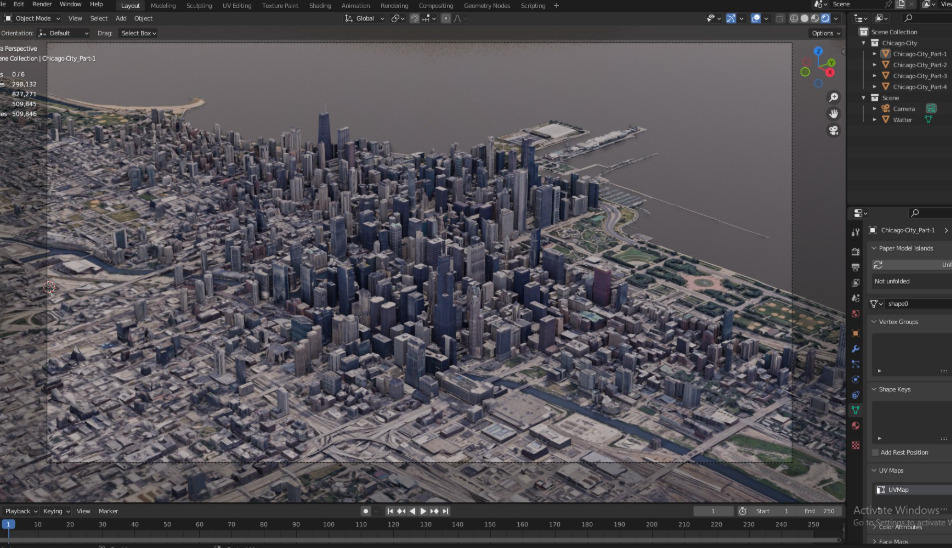Open the Tool properties tab
952x548 pixels.
855,232
